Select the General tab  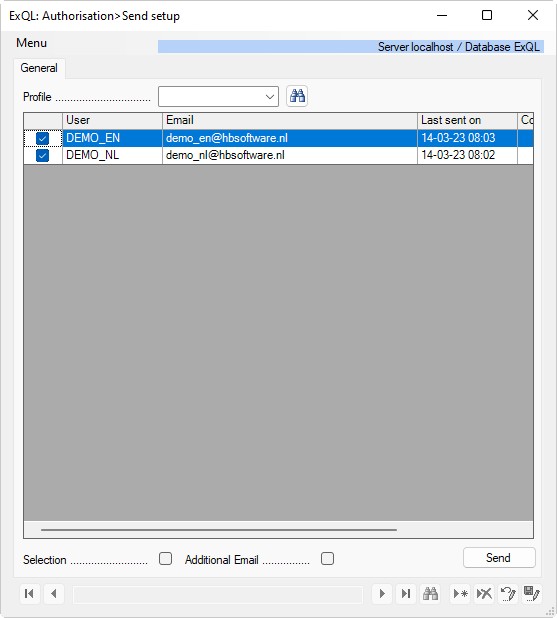pyautogui.click(x=39, y=68)
